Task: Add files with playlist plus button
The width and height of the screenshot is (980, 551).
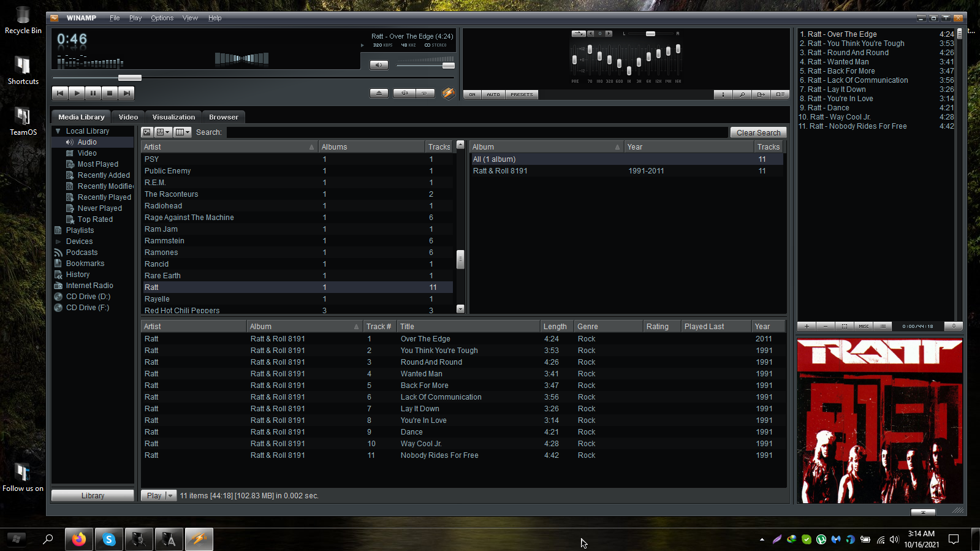Action: point(807,326)
